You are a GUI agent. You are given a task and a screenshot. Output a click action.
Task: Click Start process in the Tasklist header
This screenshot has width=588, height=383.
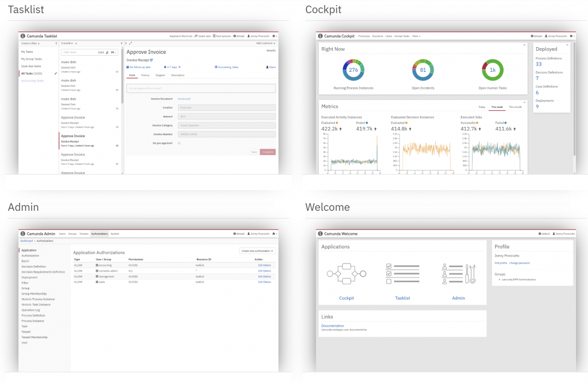(222, 36)
